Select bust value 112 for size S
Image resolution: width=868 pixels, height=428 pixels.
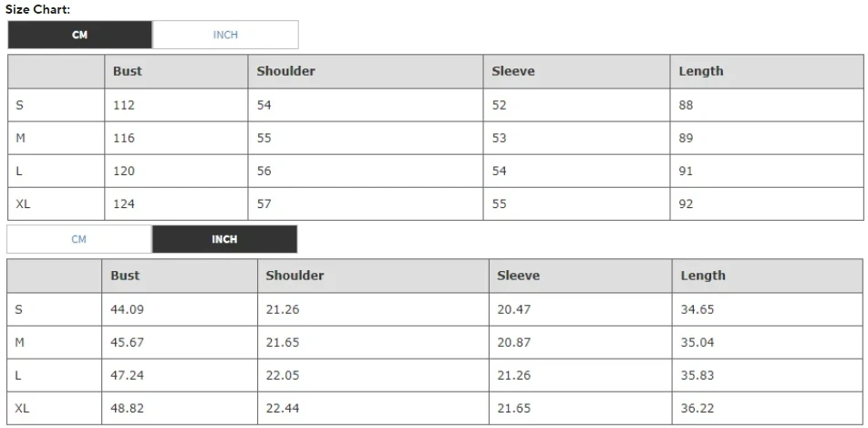tap(124, 105)
